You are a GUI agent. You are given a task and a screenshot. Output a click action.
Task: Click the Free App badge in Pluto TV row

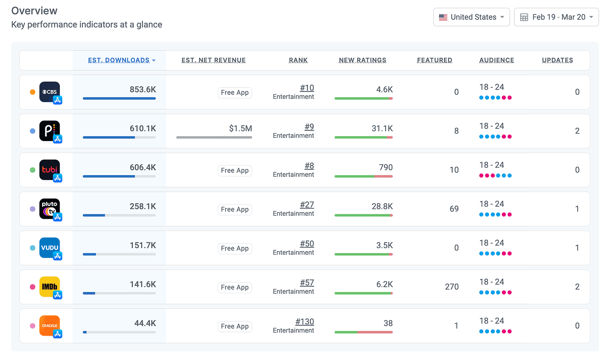pyautogui.click(x=235, y=210)
